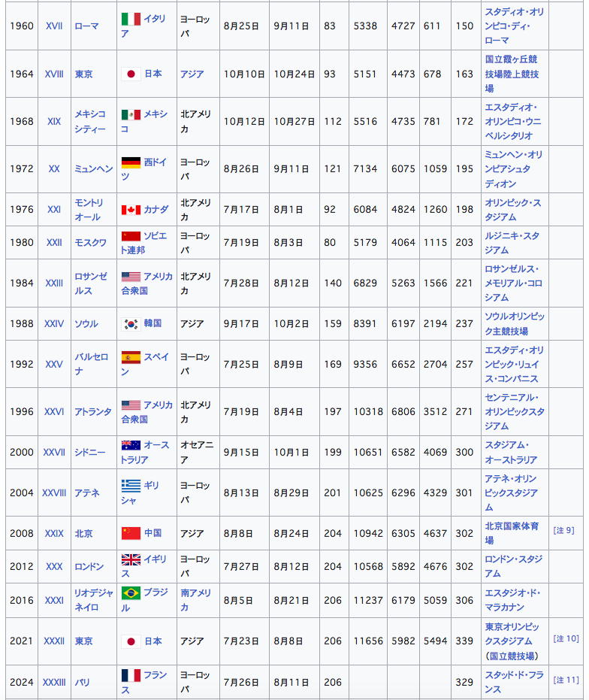Viewport: 589px width, 700px height.
Task: Open the メキシコシティー link
Action: 90,122
